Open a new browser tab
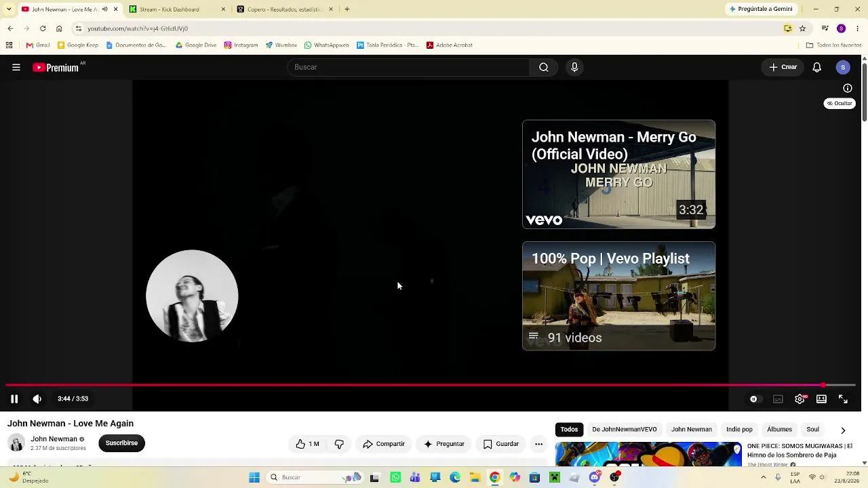Screen dimensions: 868x488 click(347, 9)
